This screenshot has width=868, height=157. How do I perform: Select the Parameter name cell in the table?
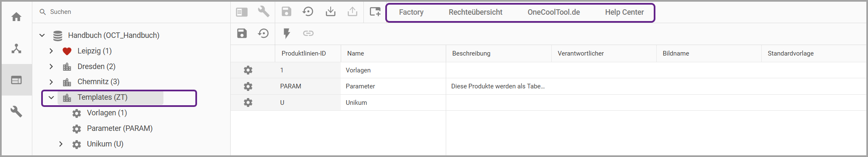393,86
